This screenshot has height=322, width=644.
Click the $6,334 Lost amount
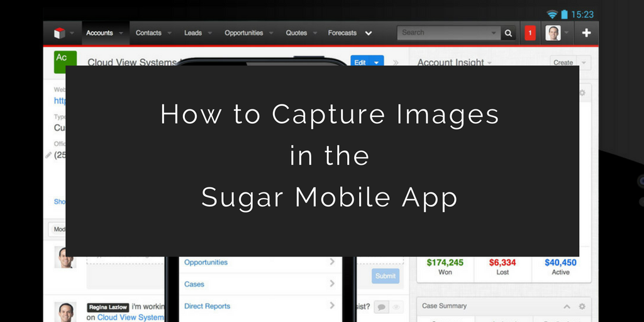[502, 262]
